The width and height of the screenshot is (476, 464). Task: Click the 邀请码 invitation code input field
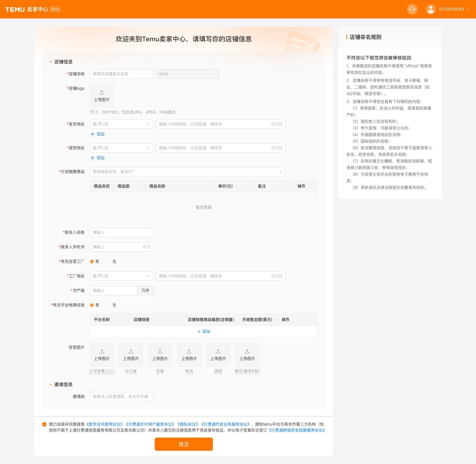121,396
